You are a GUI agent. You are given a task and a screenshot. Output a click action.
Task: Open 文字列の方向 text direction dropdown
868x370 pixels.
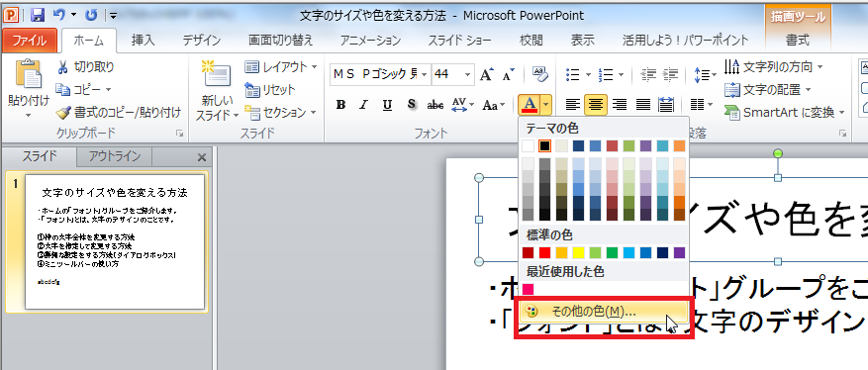click(x=774, y=67)
